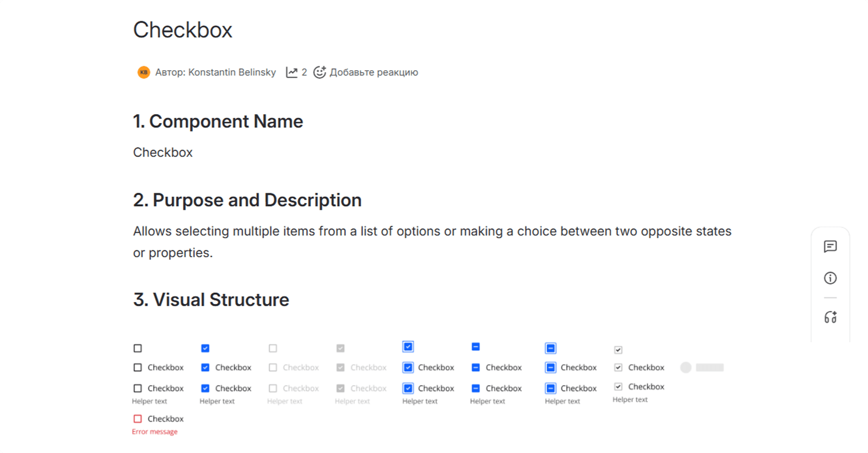This screenshot has width=868, height=453.
Task: Open author link Konstantin Belinsky
Action: point(232,72)
